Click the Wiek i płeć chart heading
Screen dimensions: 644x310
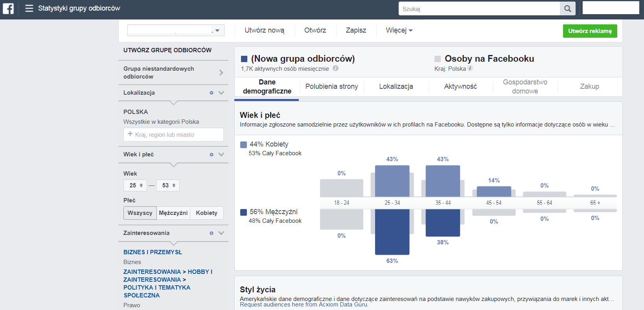point(260,115)
